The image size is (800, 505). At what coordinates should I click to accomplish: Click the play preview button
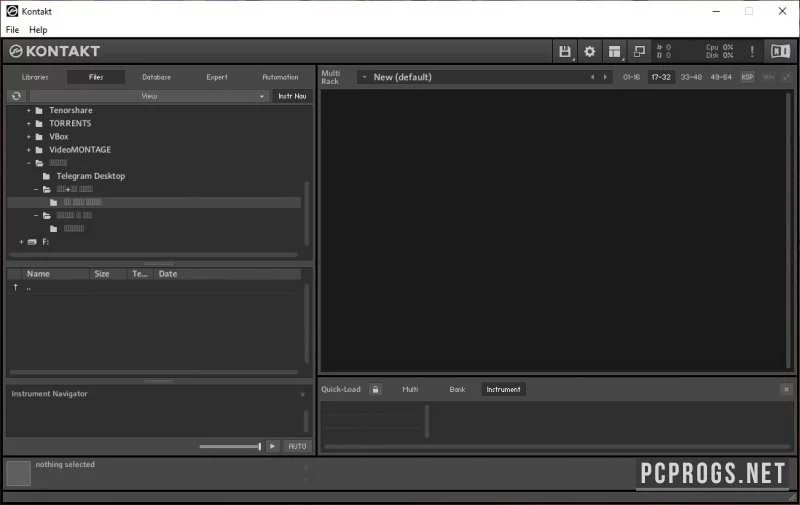pyautogui.click(x=272, y=446)
